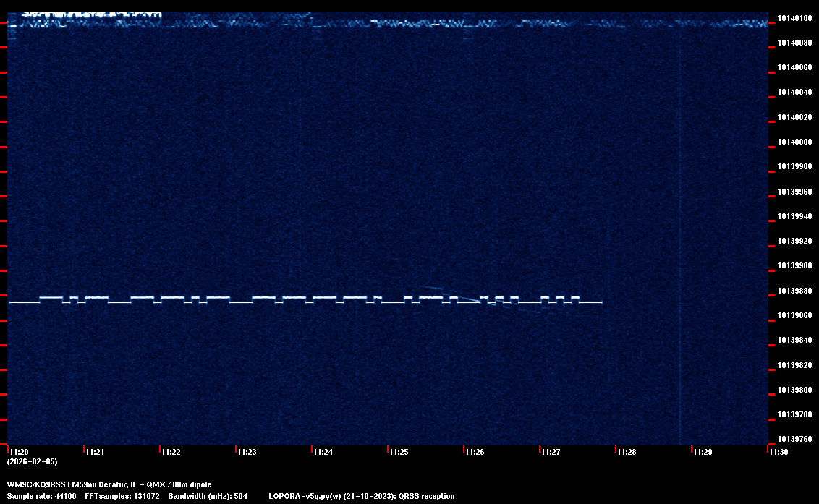Select the 10140000 frequency scale value

tap(794, 142)
